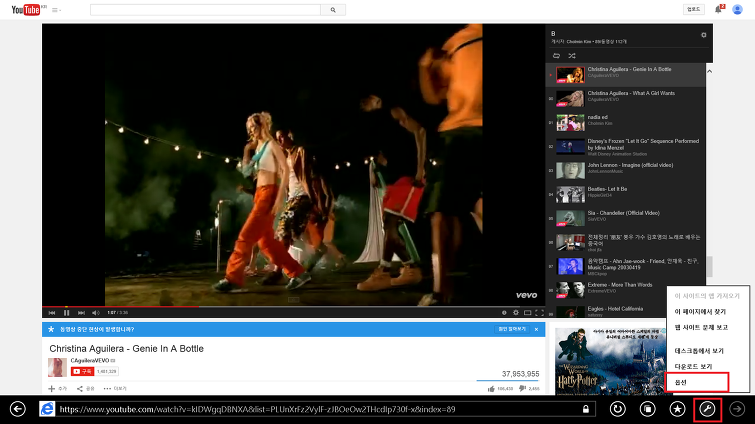Choose '다운로드 보기' menu entry
Viewport: 755px width, 424px height.
pos(693,367)
